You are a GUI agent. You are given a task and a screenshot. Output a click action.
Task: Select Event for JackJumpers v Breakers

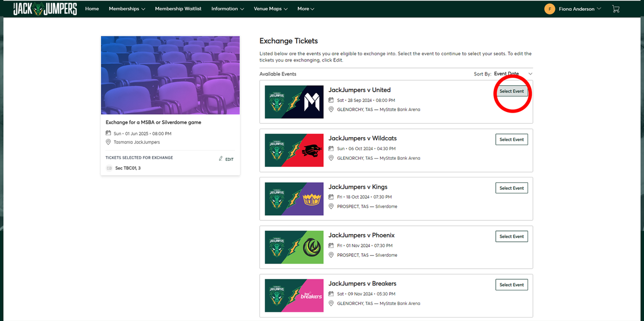click(x=511, y=285)
